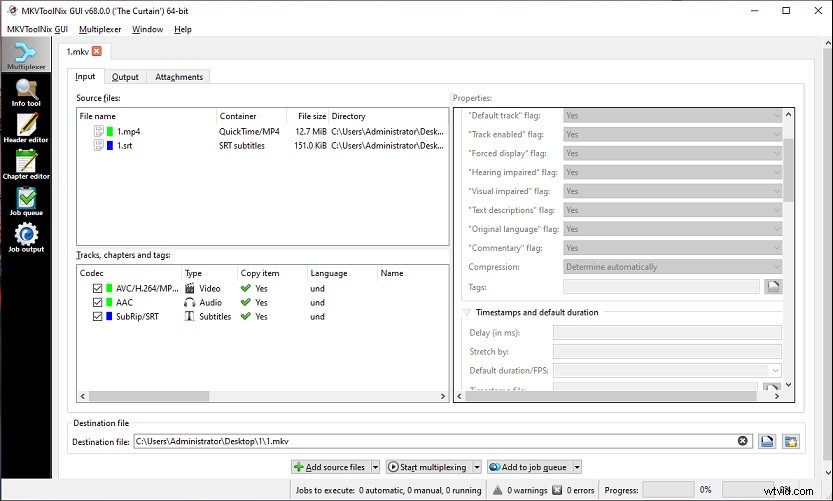Screen dimensions: 833x501
Task: Open the "Track enabled" flag dropdown
Action: click(673, 134)
